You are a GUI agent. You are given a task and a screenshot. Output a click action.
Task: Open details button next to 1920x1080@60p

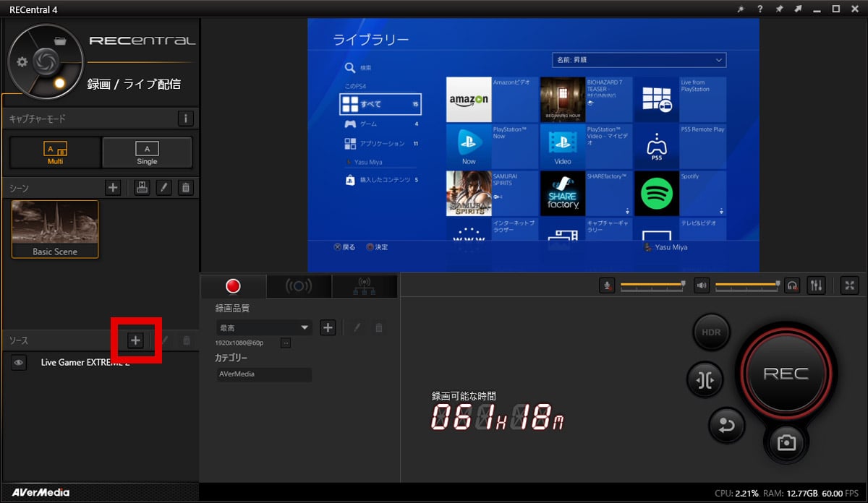click(286, 343)
